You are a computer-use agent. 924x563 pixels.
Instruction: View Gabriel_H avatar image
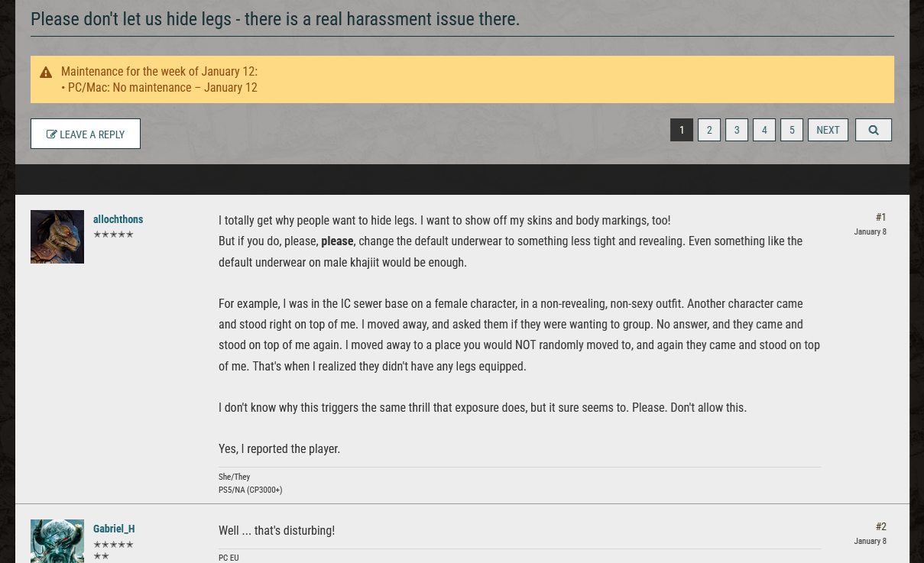click(57, 541)
